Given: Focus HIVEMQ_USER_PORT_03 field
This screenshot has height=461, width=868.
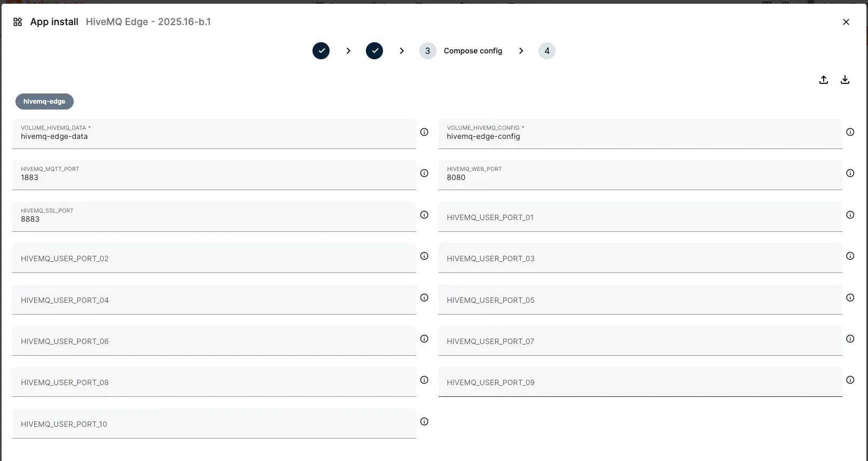Looking at the screenshot, I should [640, 257].
